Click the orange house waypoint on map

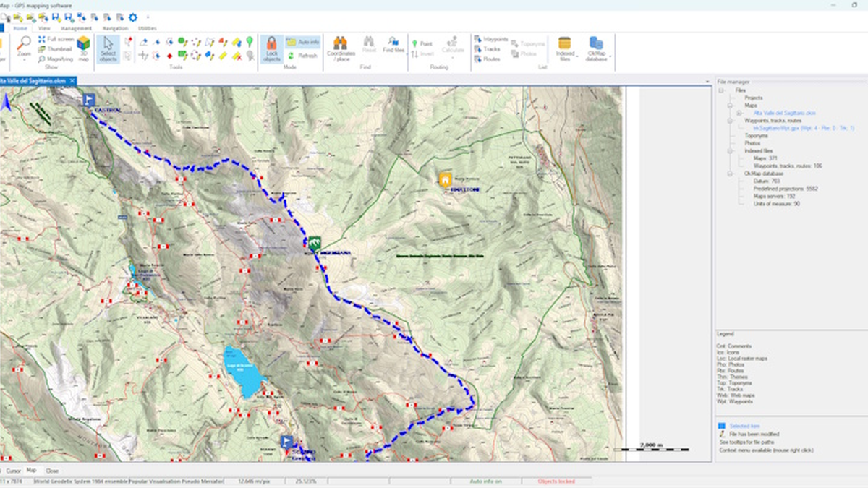446,179
